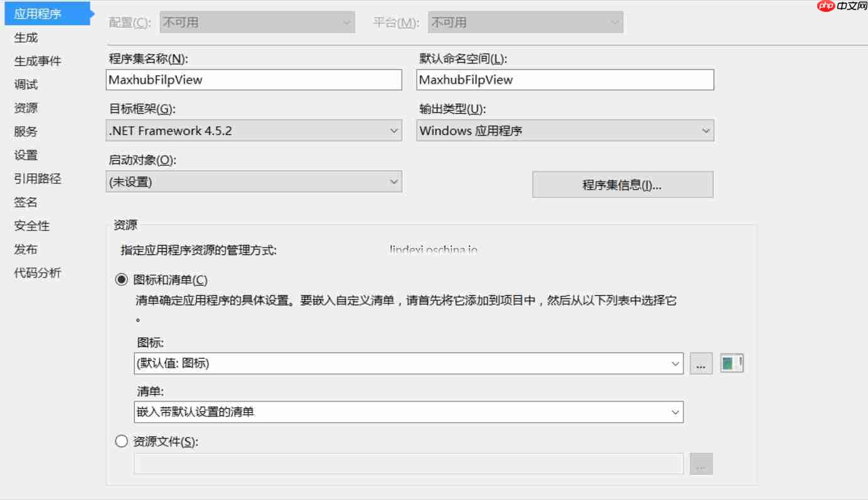Switch to the 发布 page

tap(24, 249)
